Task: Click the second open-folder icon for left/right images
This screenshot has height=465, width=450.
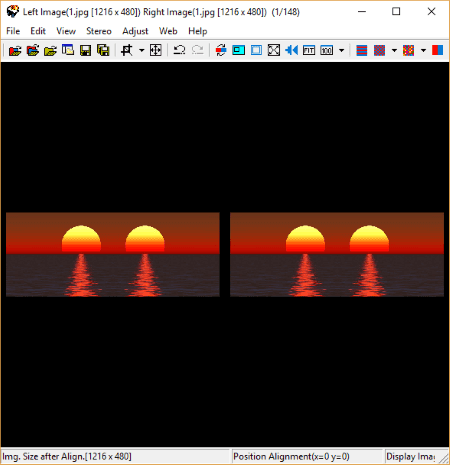Action: (33, 50)
